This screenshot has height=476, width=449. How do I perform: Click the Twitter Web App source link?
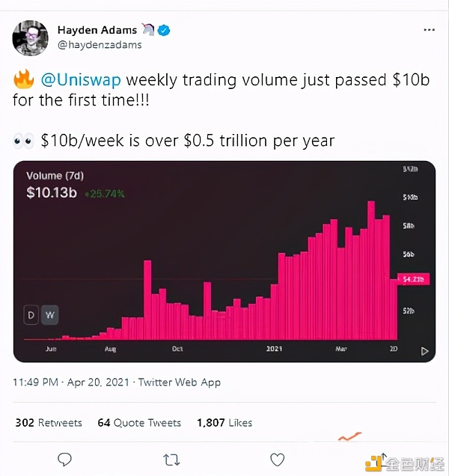pos(180,382)
